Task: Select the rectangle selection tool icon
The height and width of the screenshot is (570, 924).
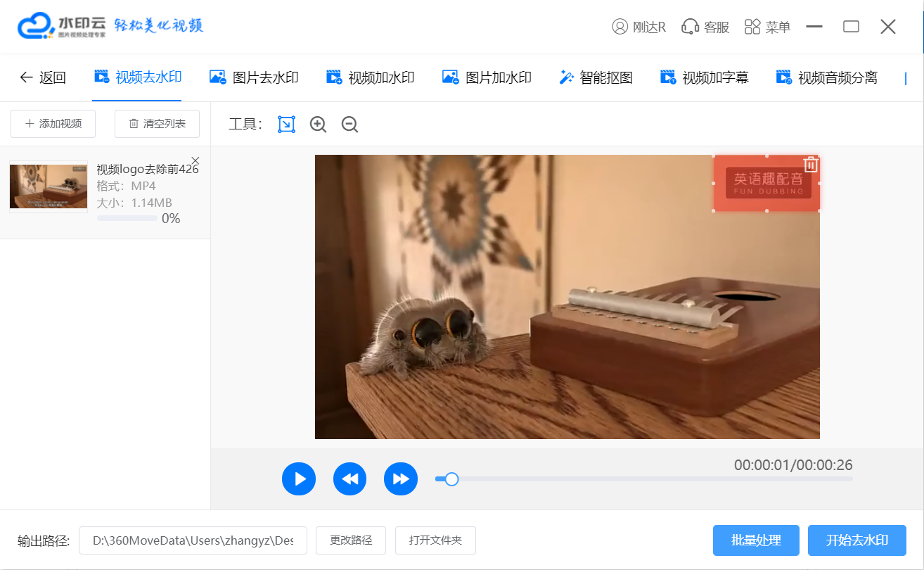Action: coord(286,125)
